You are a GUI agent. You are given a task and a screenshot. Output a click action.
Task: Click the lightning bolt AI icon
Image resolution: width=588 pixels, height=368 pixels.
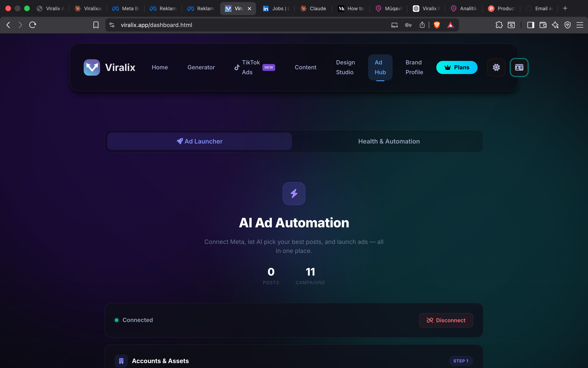click(x=294, y=193)
